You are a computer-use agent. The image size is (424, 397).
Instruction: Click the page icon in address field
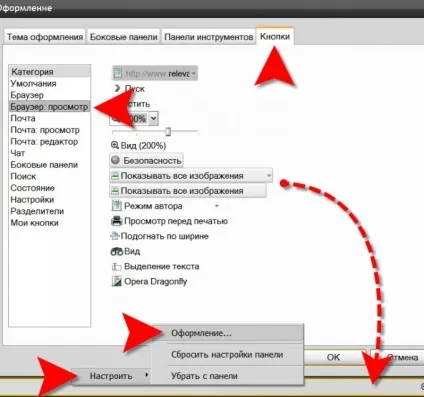point(118,73)
